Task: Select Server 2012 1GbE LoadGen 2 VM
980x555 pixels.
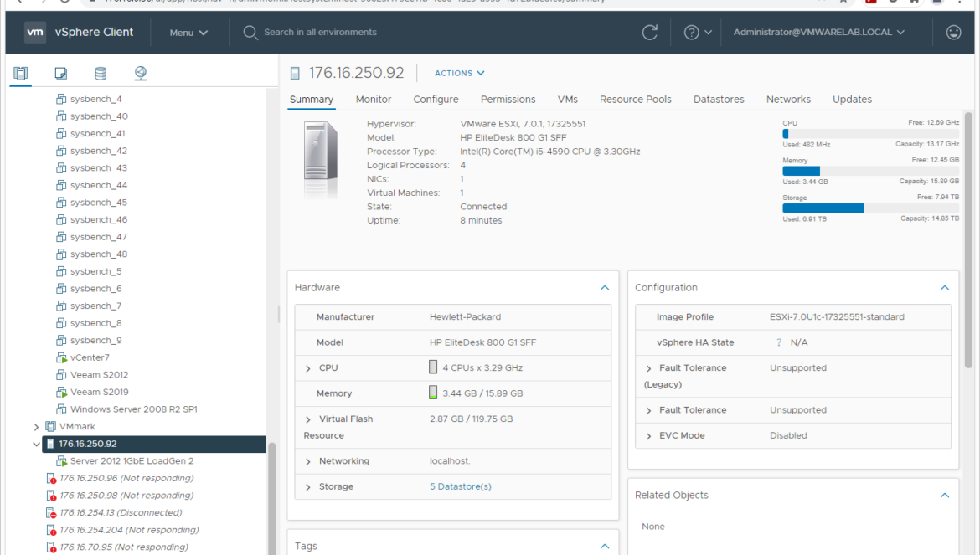Action: pyautogui.click(x=132, y=460)
